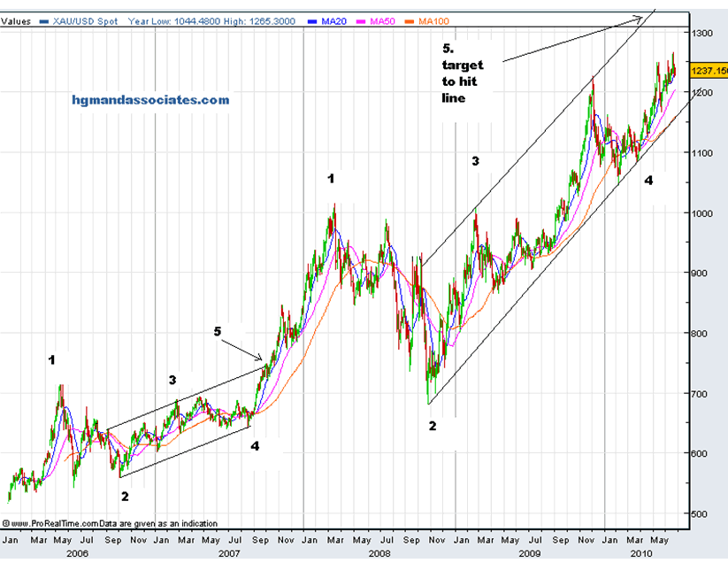The image size is (728, 563).
Task: Click the XAU/USD Spot legend marker
Action: 44,19
